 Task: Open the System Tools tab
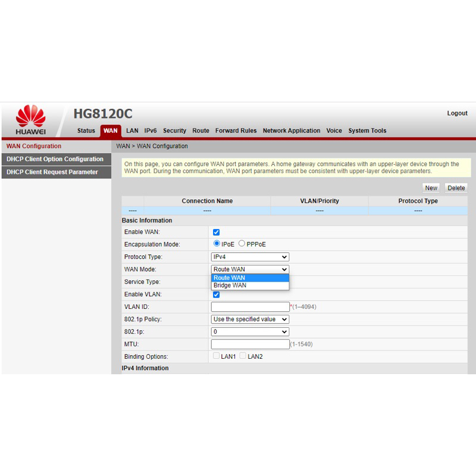pos(367,131)
